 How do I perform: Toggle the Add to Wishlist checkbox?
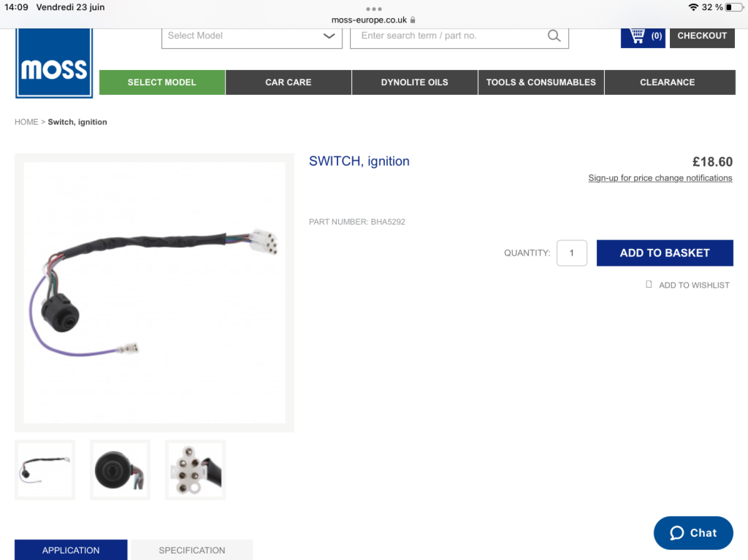[649, 284]
